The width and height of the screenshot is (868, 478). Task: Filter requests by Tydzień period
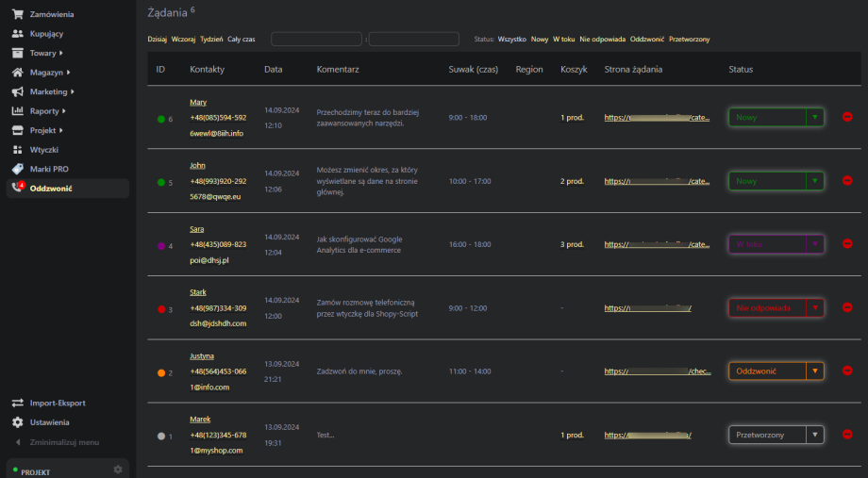coord(211,40)
